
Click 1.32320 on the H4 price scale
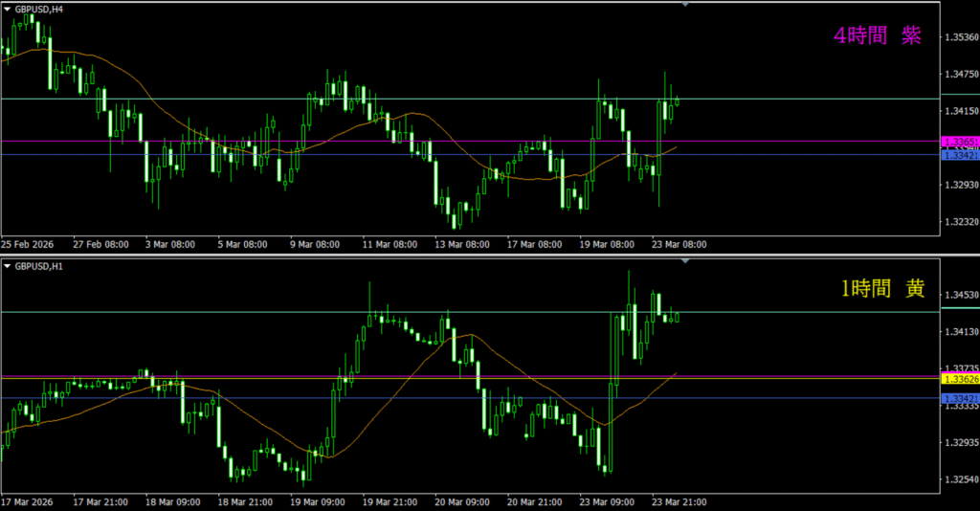(x=960, y=222)
